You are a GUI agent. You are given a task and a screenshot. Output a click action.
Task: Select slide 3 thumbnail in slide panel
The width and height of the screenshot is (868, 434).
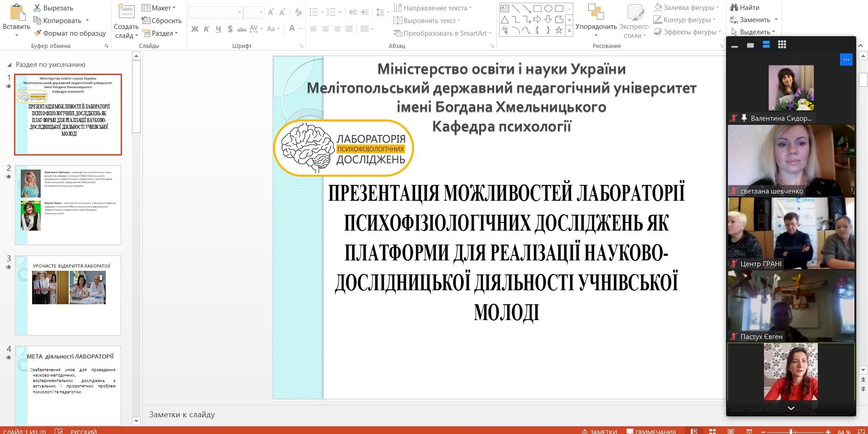click(x=68, y=295)
